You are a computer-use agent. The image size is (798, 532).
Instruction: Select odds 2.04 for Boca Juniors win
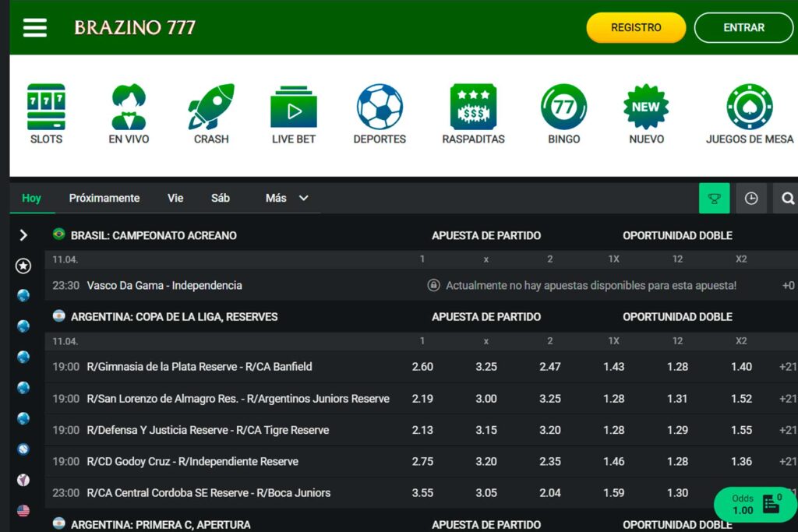tap(550, 493)
